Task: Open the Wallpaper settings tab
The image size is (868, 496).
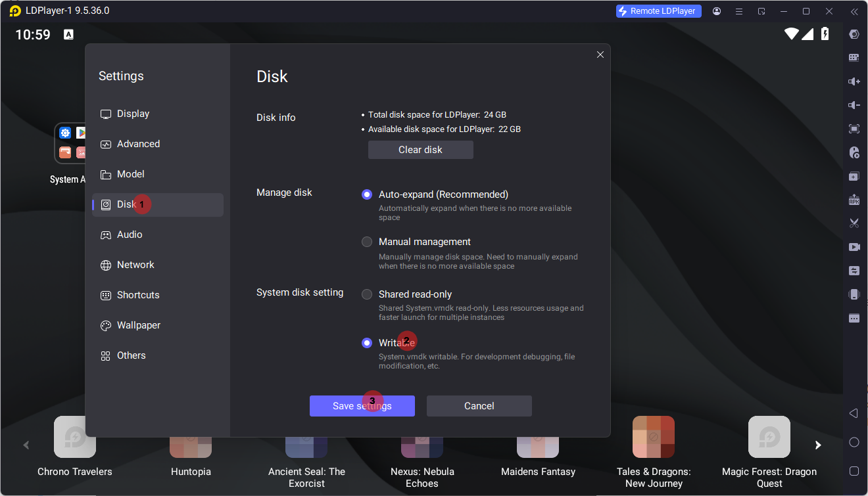Action: 158,325
